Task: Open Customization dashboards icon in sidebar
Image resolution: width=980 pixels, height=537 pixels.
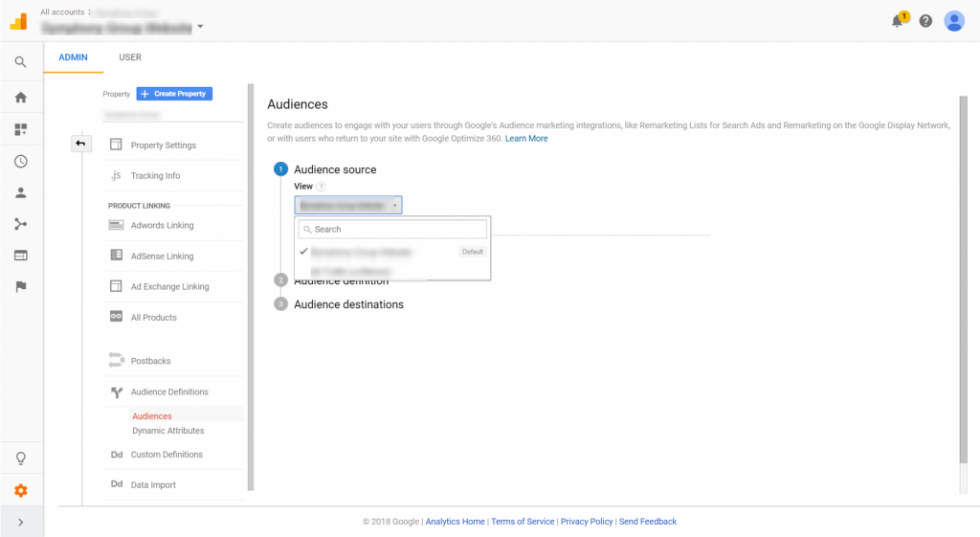Action: pyautogui.click(x=20, y=129)
